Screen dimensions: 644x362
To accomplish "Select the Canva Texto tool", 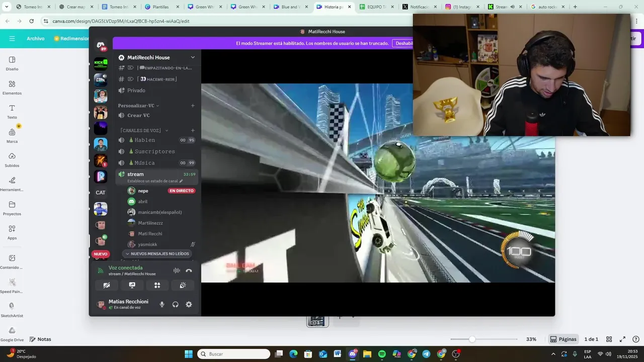I will tap(12, 111).
